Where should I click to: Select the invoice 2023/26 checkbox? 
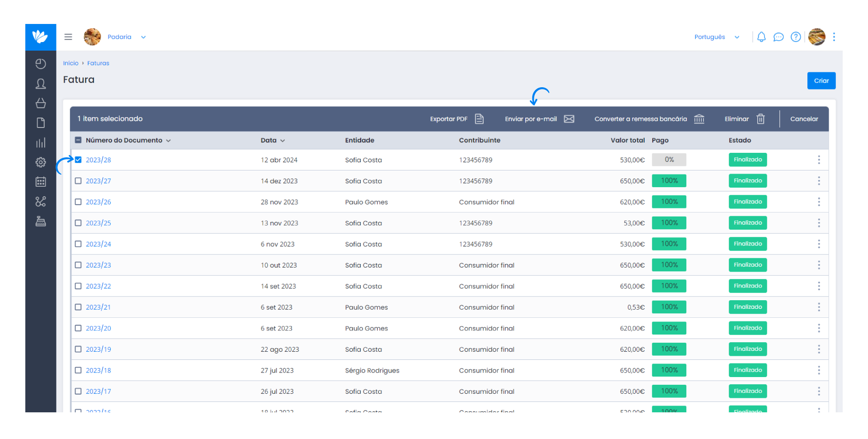pos(78,202)
